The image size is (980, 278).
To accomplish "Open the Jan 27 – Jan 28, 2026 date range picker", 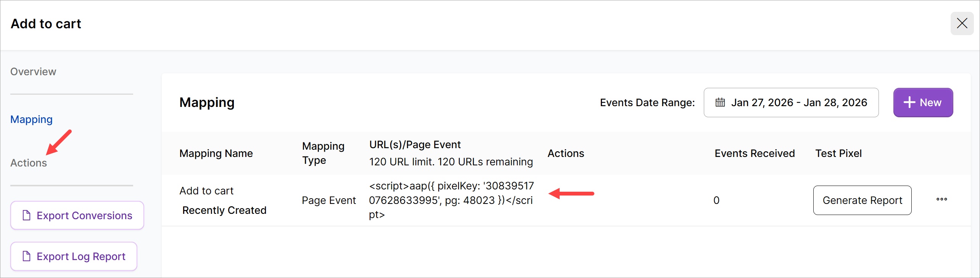I will coord(791,102).
